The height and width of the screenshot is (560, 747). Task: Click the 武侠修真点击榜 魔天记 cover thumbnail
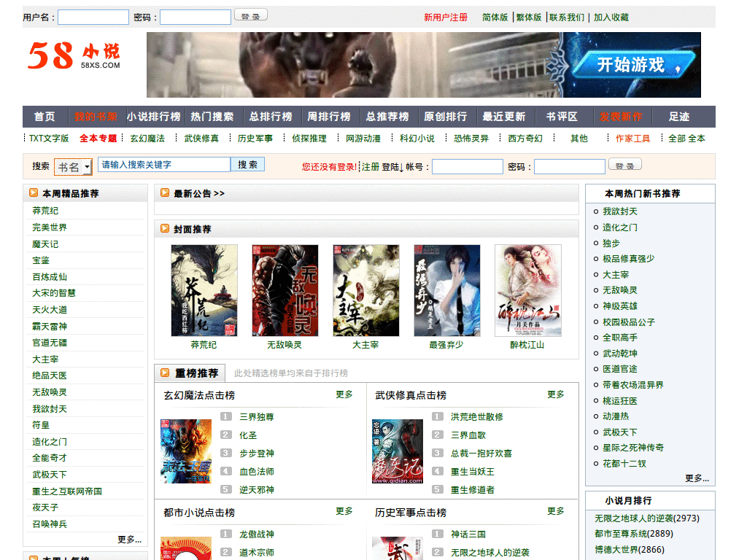coord(398,451)
